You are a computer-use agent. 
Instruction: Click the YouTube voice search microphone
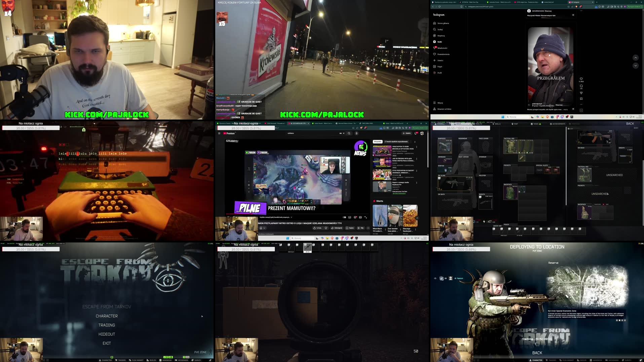pyautogui.click(x=356, y=133)
